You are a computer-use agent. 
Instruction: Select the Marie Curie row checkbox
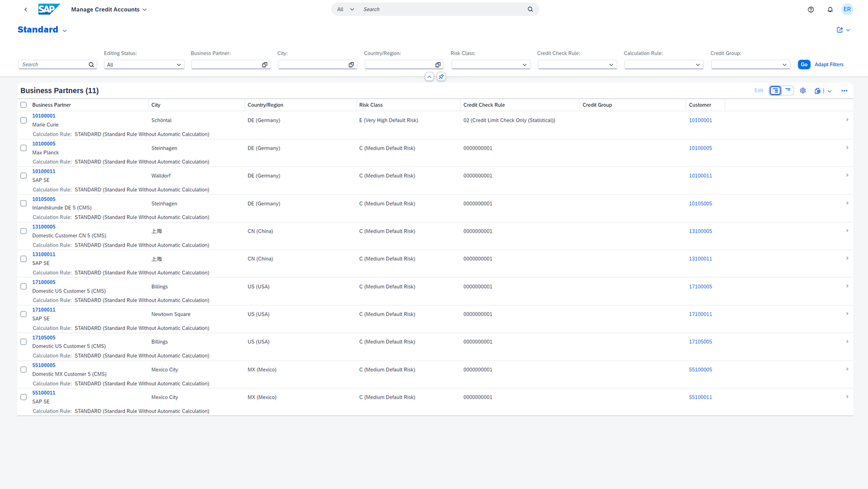24,120
